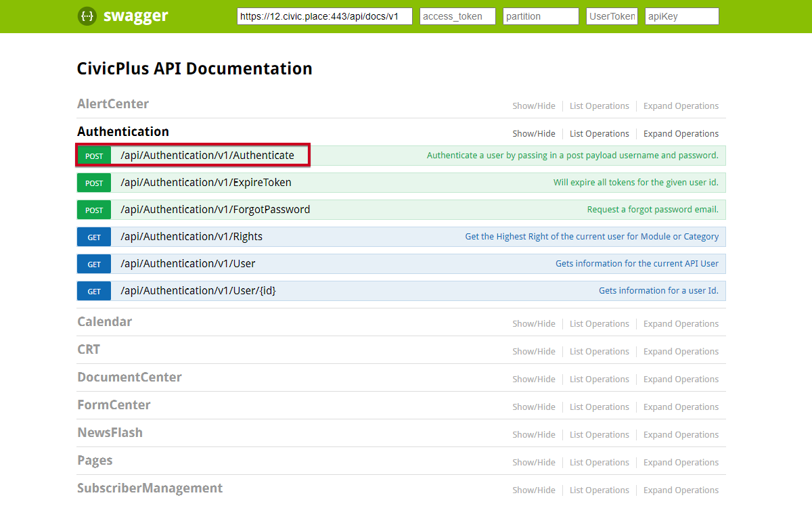Click 'Will expire all tokens' description
The image size is (812, 506).
(636, 183)
